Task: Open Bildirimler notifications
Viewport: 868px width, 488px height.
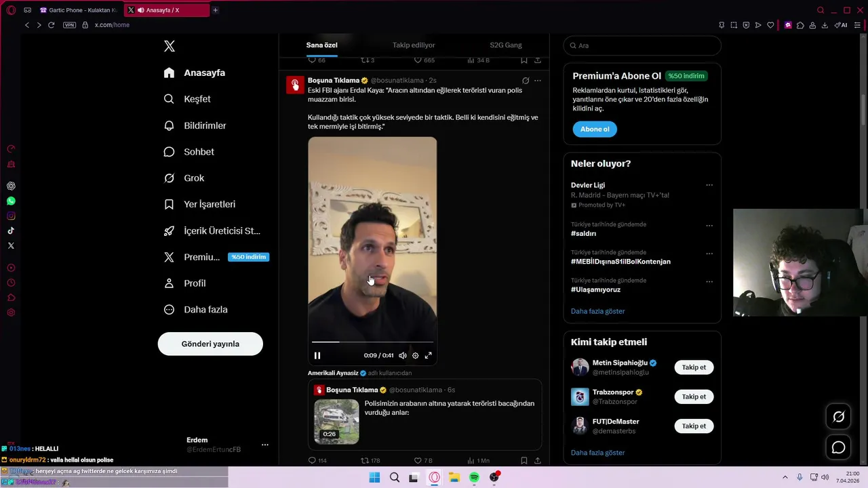Action: (x=195, y=125)
